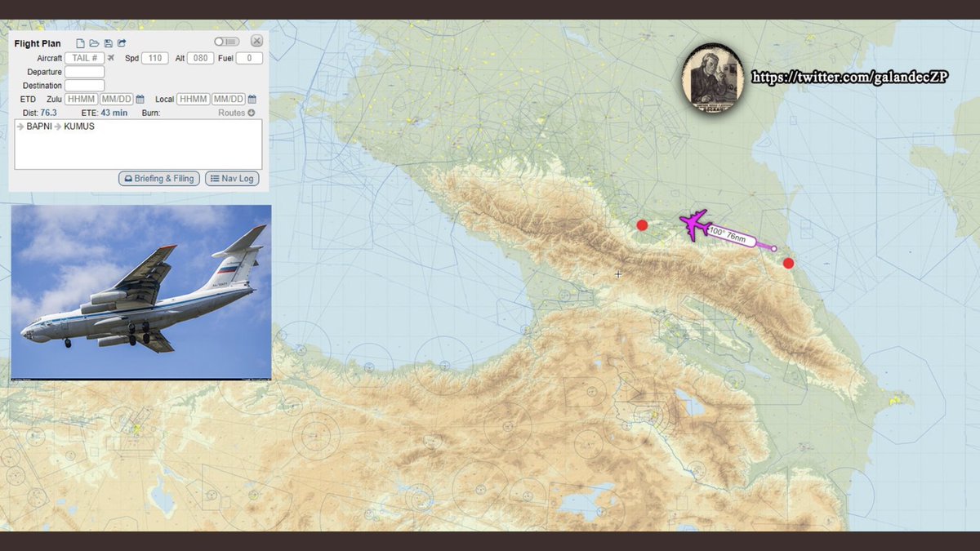This screenshot has width=980, height=551.
Task: Close the Flight Plan panel
Action: coord(256,41)
